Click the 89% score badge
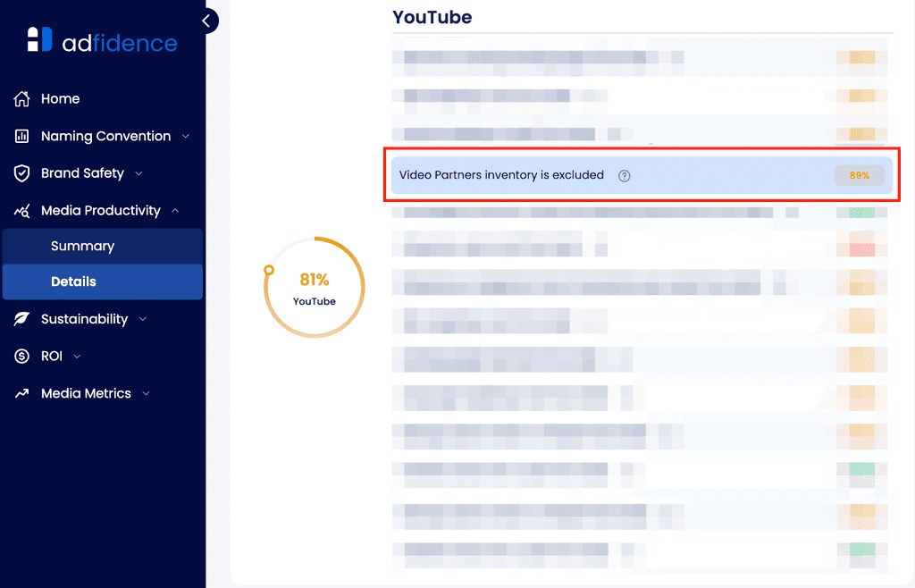This screenshot has width=915, height=588. [858, 175]
